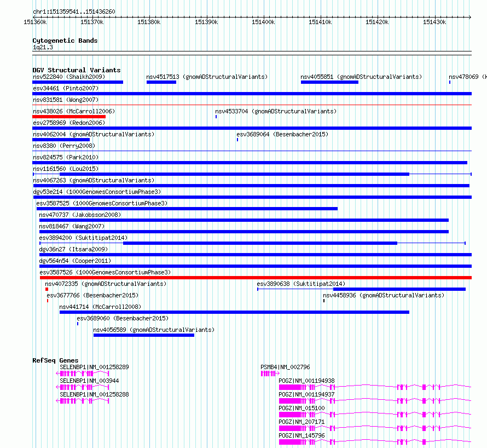Click the Cytogenetic Bands track title
The image size is (487, 448).
(65, 41)
